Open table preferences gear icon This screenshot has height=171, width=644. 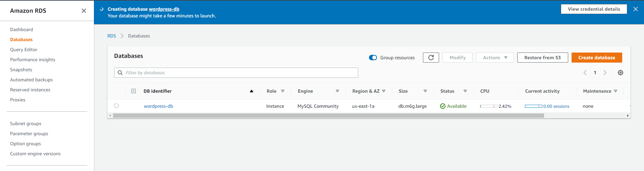pos(621,73)
